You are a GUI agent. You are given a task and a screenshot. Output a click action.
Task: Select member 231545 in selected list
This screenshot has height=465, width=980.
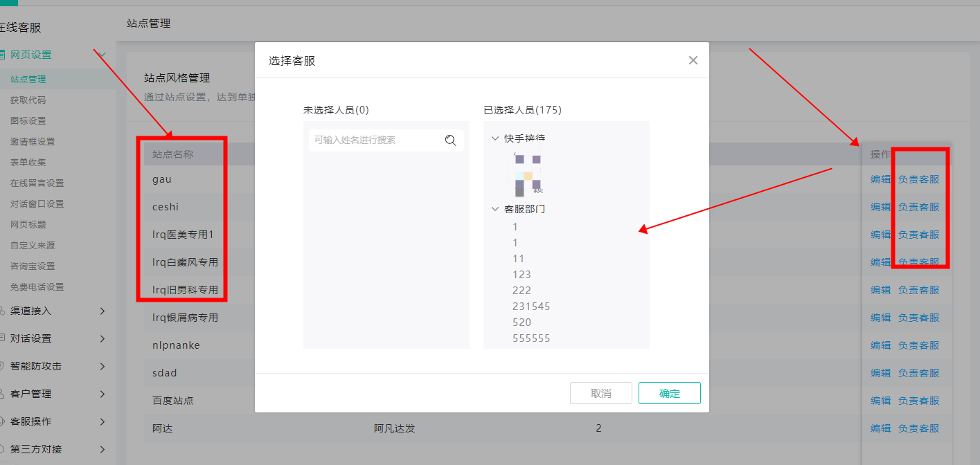click(x=531, y=306)
